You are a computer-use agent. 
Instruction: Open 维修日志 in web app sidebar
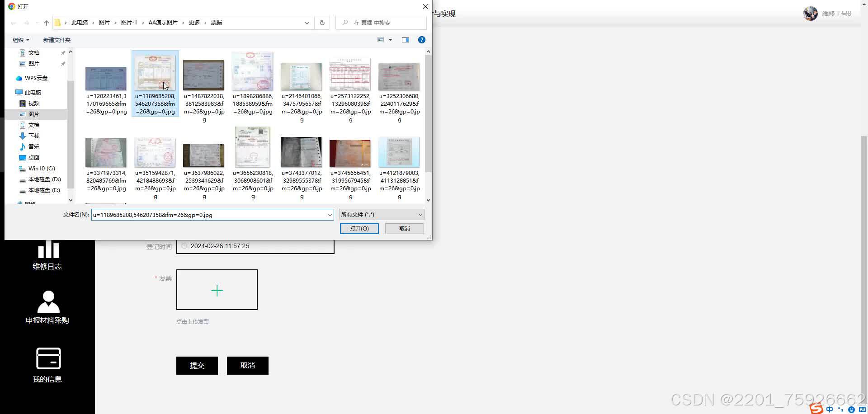[x=47, y=256]
